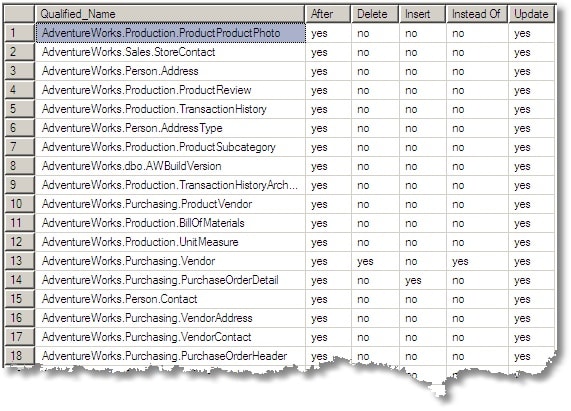Image resolution: width=571 pixels, height=411 pixels.
Task: Select row header number 9
Action: pos(19,185)
